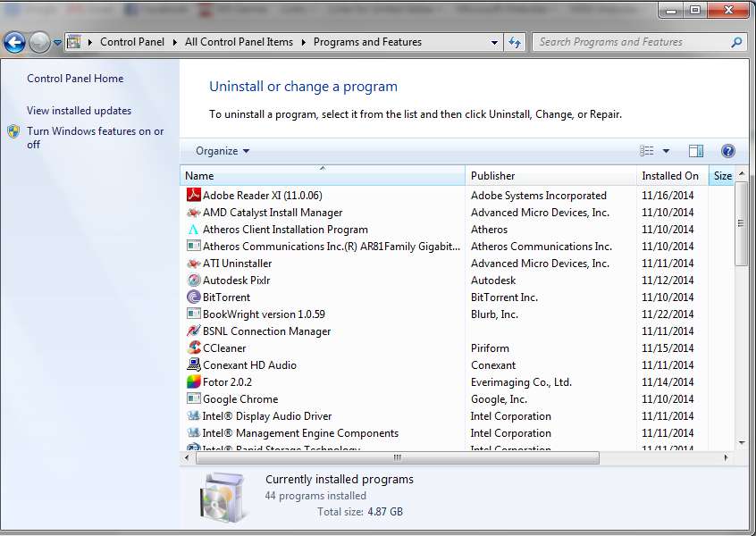
Task: Click the BitTorrent icon
Action: (x=193, y=297)
